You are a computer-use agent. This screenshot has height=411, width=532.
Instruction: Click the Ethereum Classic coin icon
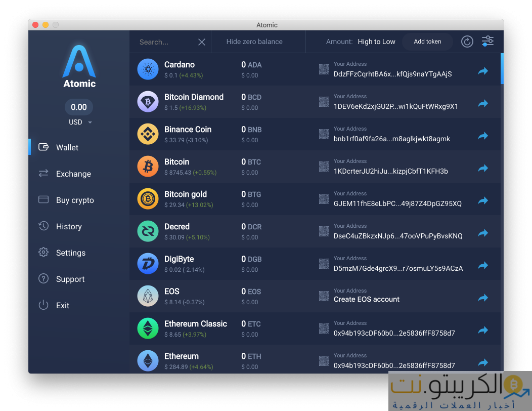[x=148, y=328]
